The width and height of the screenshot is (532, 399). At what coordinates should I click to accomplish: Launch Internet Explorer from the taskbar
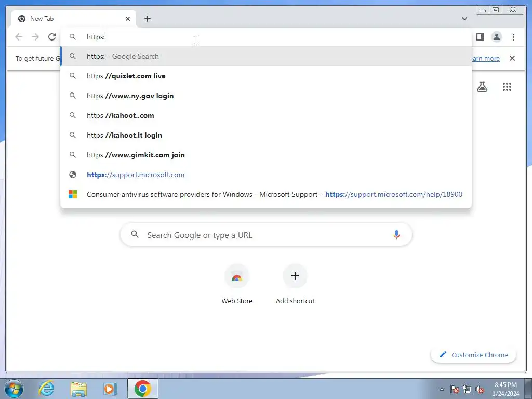46,389
